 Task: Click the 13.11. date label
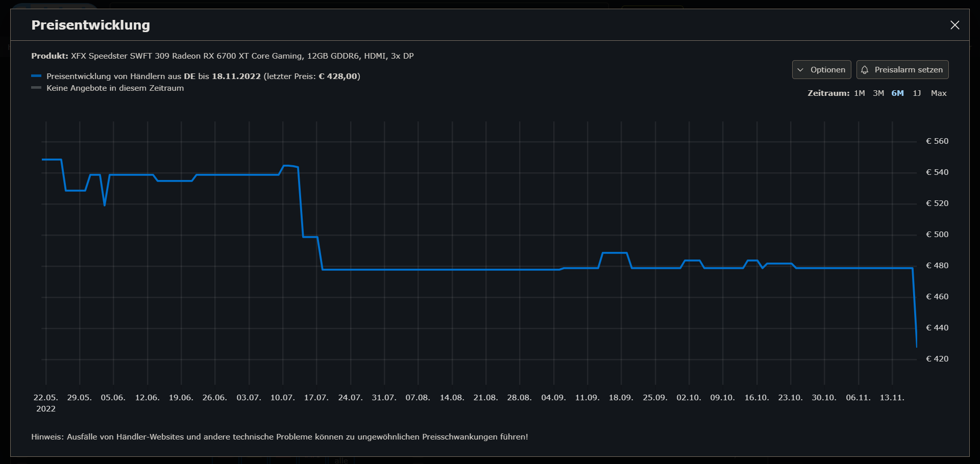point(892,398)
